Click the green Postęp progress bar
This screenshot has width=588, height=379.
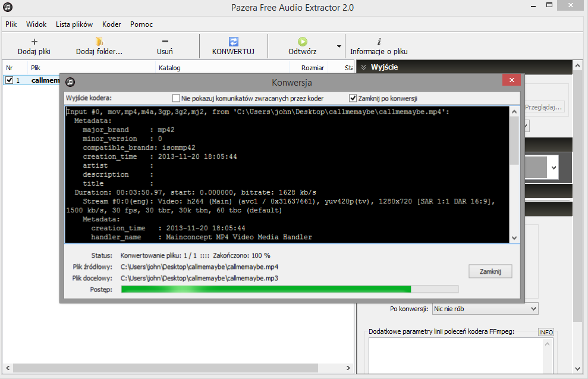(290, 289)
